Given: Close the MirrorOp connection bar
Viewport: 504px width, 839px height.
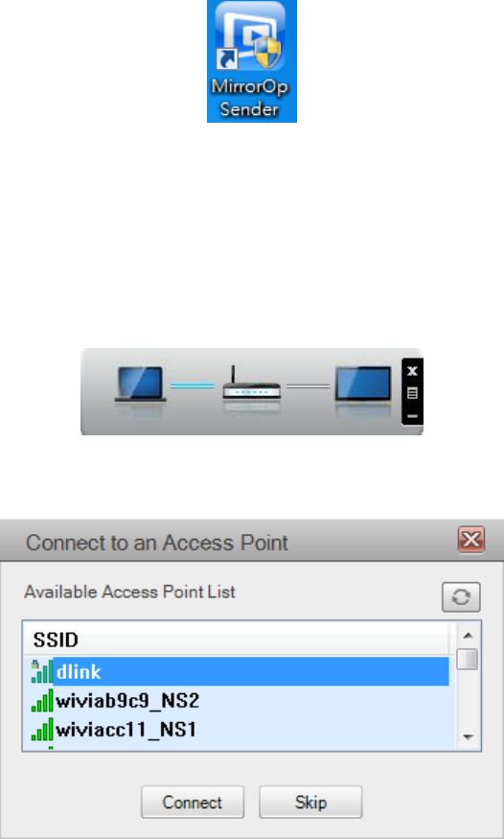Looking at the screenshot, I should tap(412, 371).
